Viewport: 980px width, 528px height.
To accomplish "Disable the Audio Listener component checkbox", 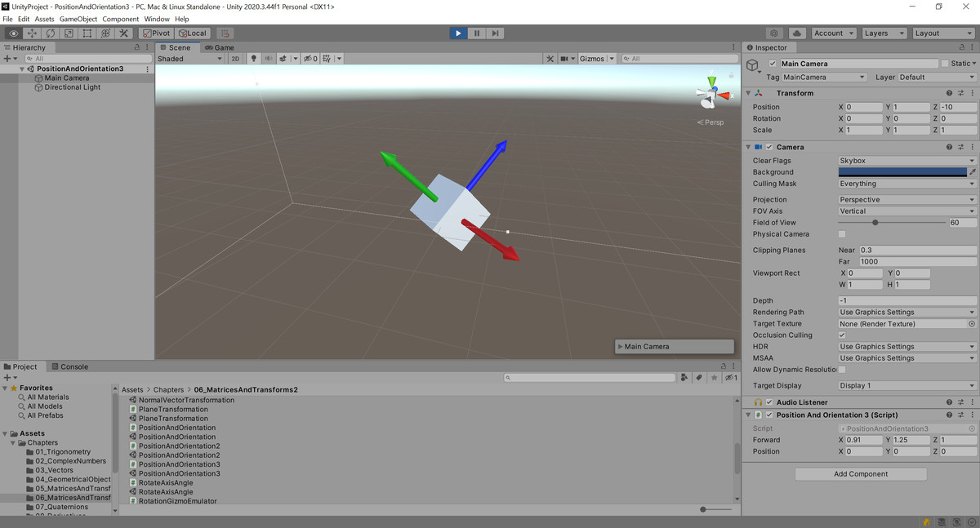I will [x=769, y=402].
